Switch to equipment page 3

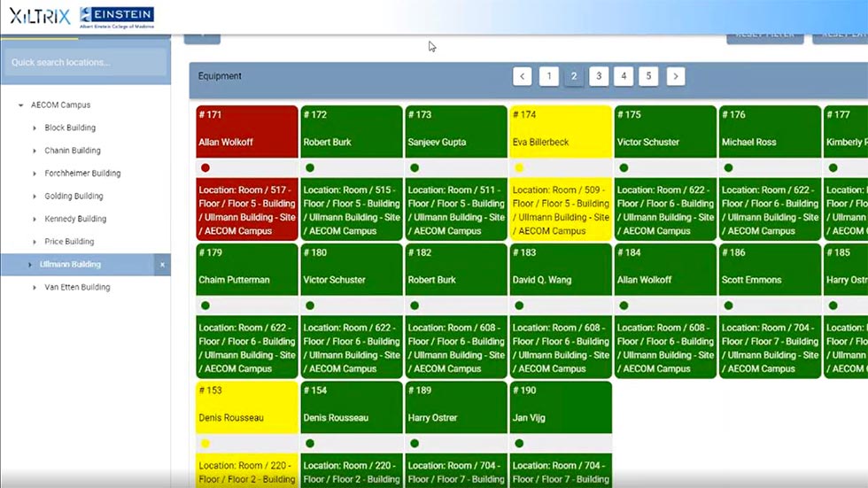(599, 77)
